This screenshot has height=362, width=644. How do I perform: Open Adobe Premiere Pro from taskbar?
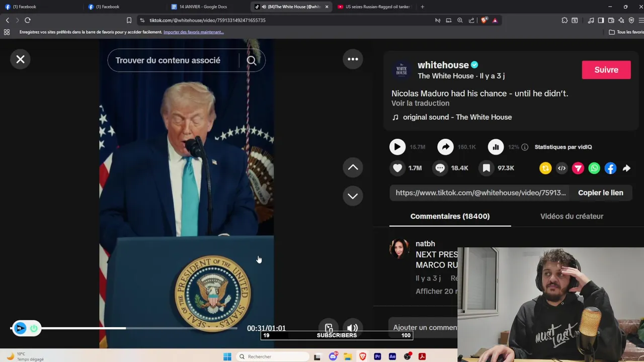tap(377, 356)
